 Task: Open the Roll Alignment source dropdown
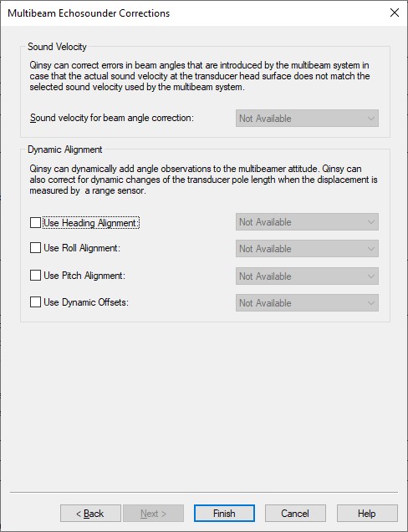[307, 249]
